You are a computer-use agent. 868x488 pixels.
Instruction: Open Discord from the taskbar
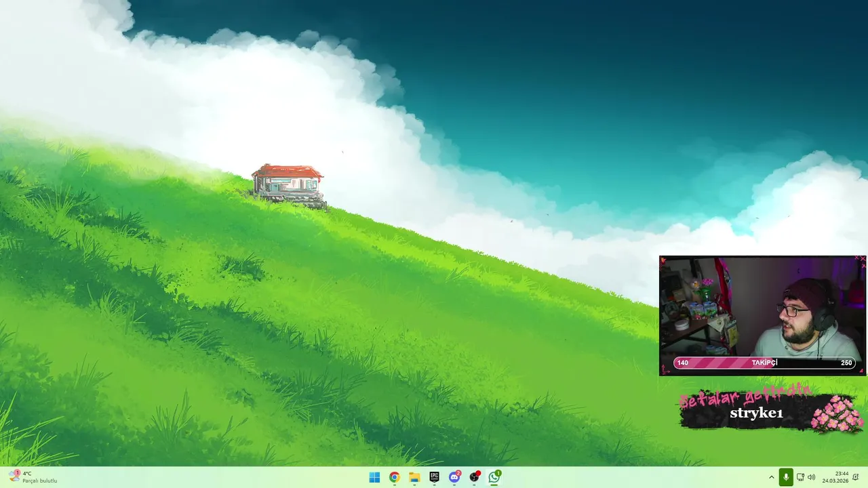point(454,477)
